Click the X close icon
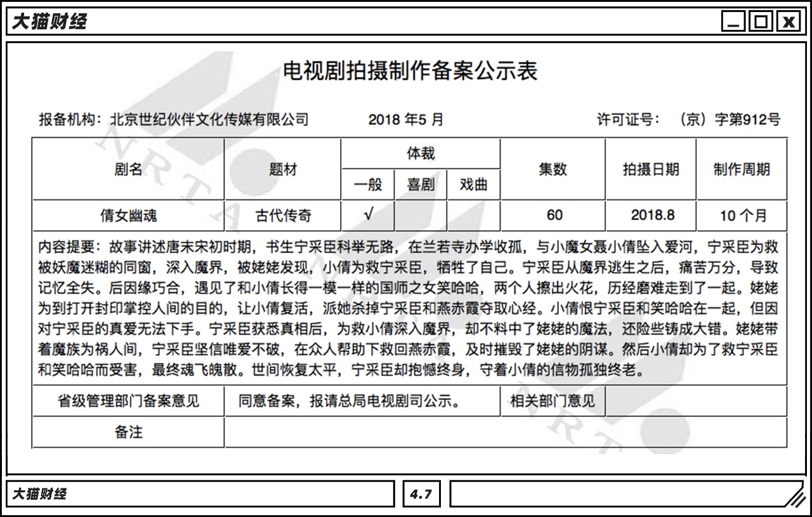812x517 pixels. tap(788, 22)
